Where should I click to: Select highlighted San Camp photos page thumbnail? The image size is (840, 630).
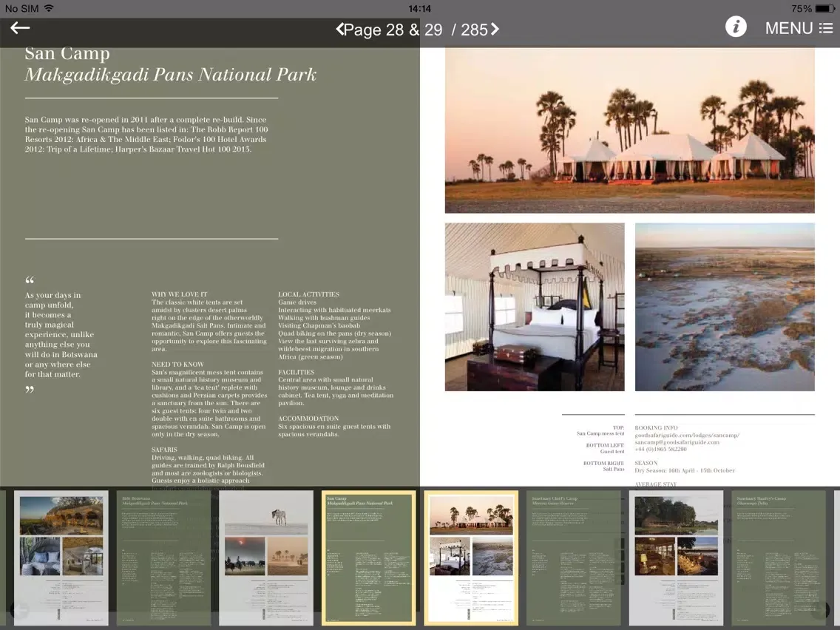coord(472,558)
